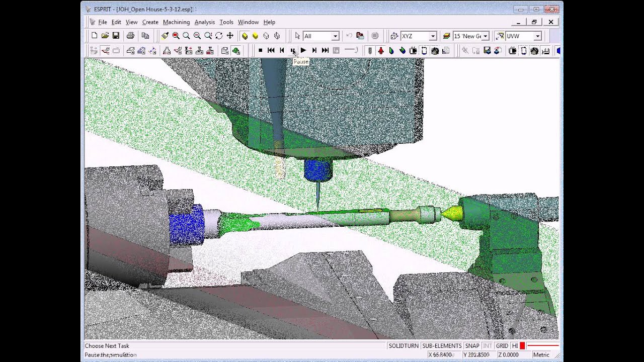Print using the printer icon

130,36
